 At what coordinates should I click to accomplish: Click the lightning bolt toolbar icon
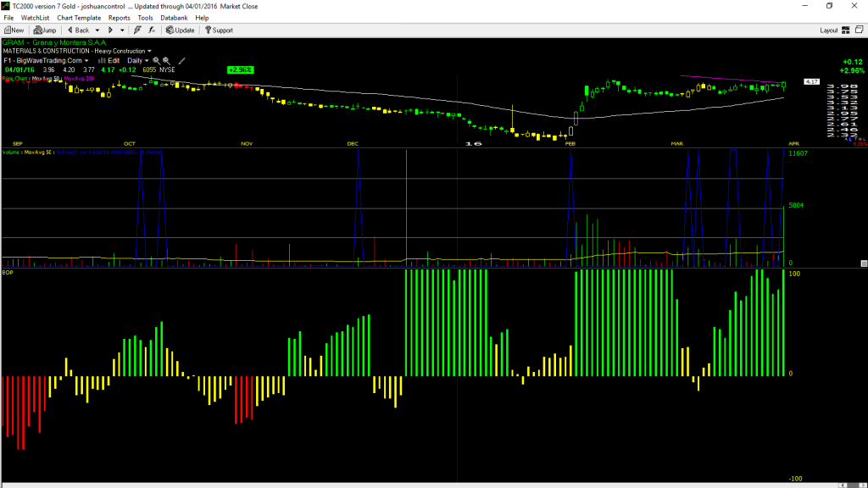pyautogui.click(x=138, y=30)
